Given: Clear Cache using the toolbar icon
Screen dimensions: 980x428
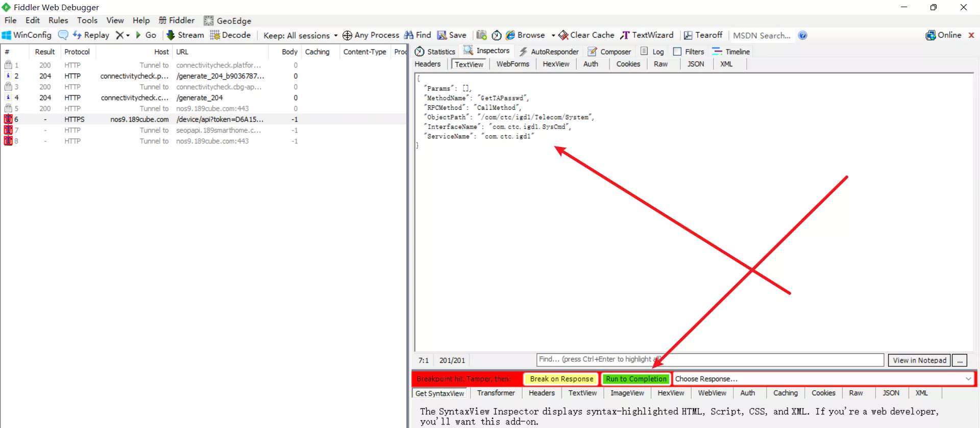Looking at the screenshot, I should [586, 35].
